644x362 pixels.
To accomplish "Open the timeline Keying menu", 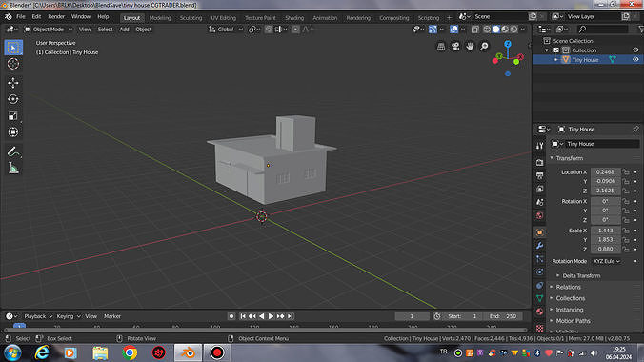I will coord(68,316).
